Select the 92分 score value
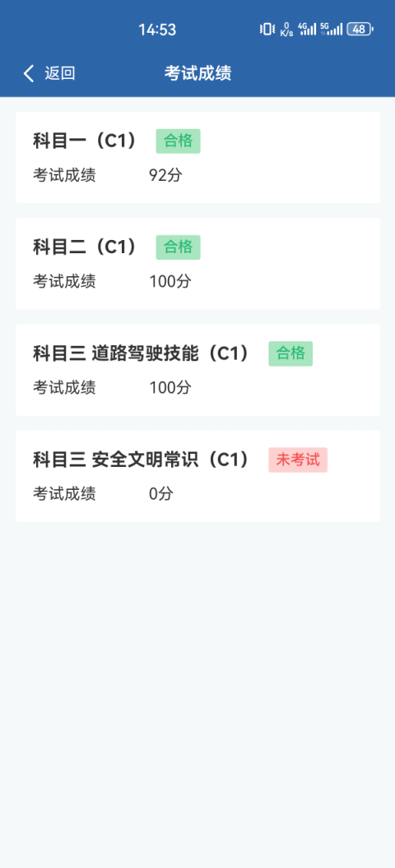Image resolution: width=395 pixels, height=868 pixels. point(165,175)
